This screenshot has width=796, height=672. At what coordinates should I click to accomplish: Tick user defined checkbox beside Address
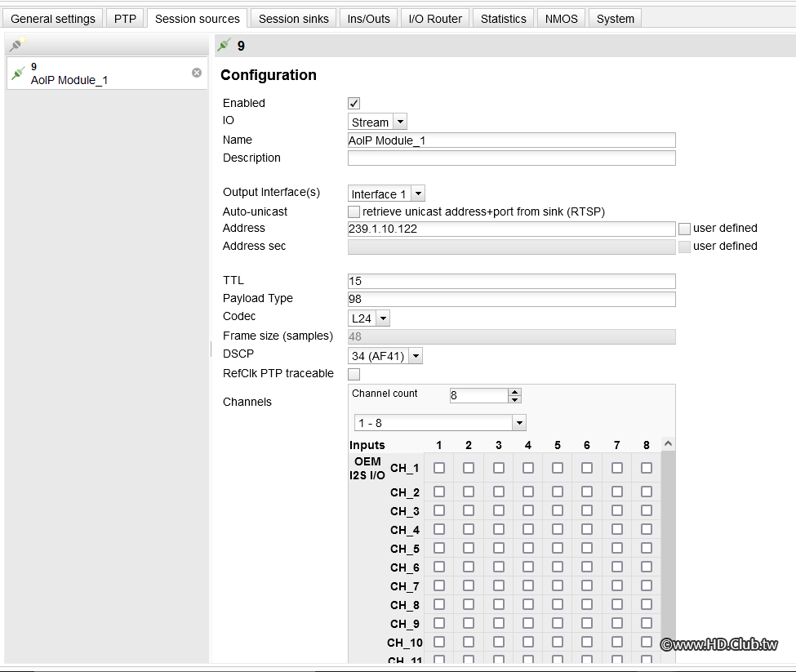pyautogui.click(x=684, y=229)
